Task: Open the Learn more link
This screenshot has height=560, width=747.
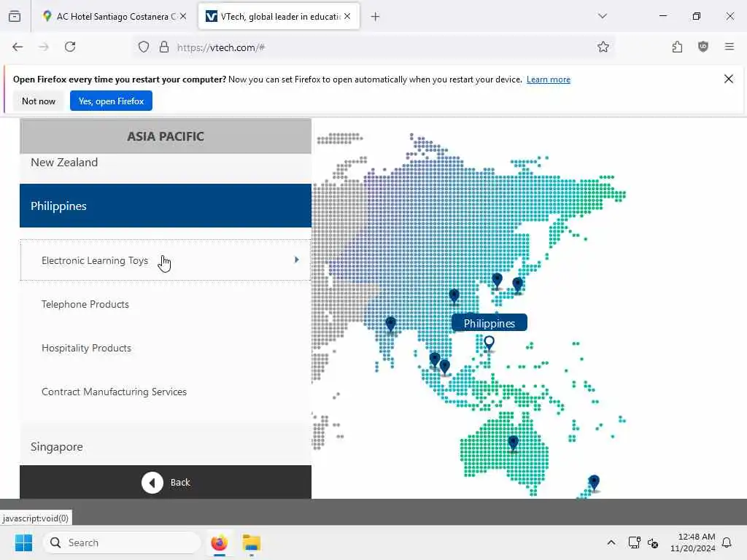Action: (x=549, y=79)
